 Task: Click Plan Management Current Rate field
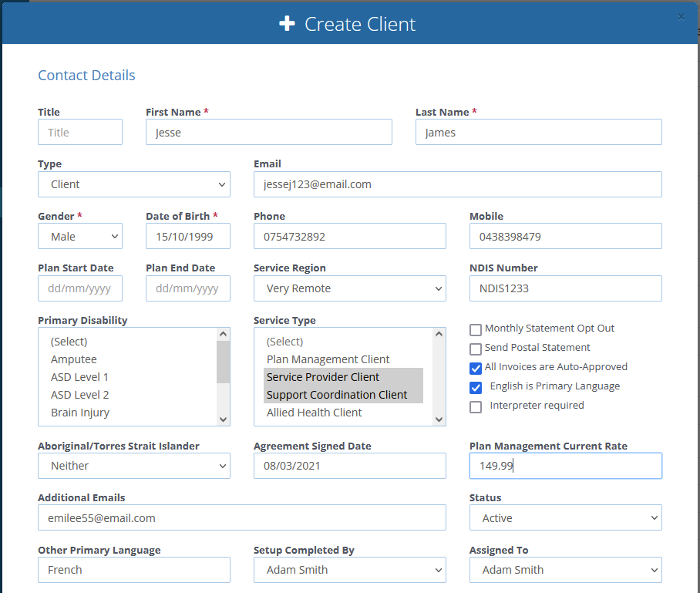(x=566, y=466)
